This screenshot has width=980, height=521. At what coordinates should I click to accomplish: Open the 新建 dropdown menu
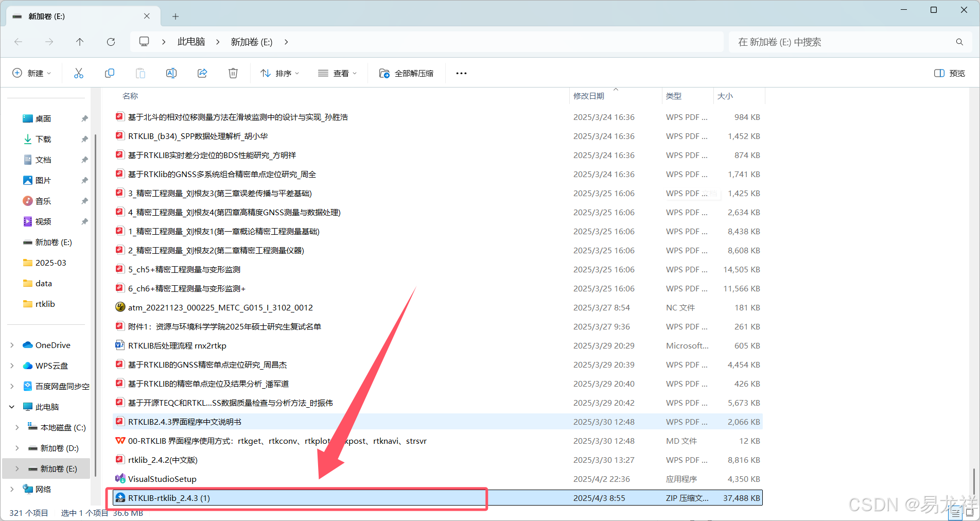(32, 73)
